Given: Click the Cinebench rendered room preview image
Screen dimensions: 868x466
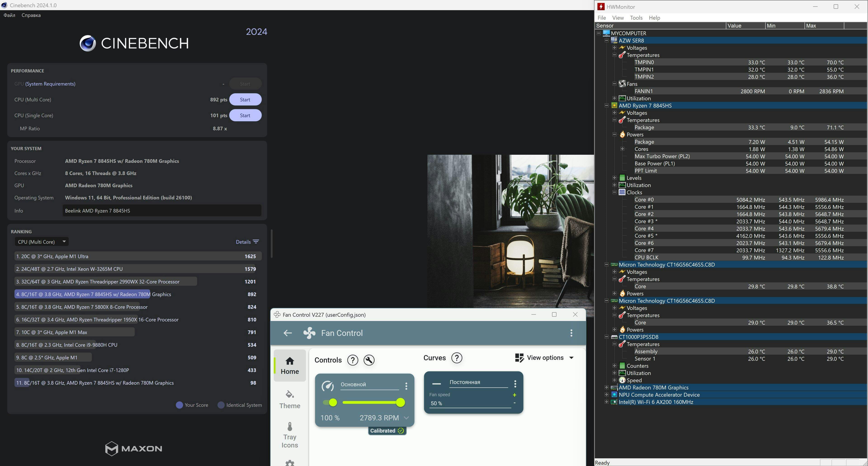Looking at the screenshot, I should (510, 231).
